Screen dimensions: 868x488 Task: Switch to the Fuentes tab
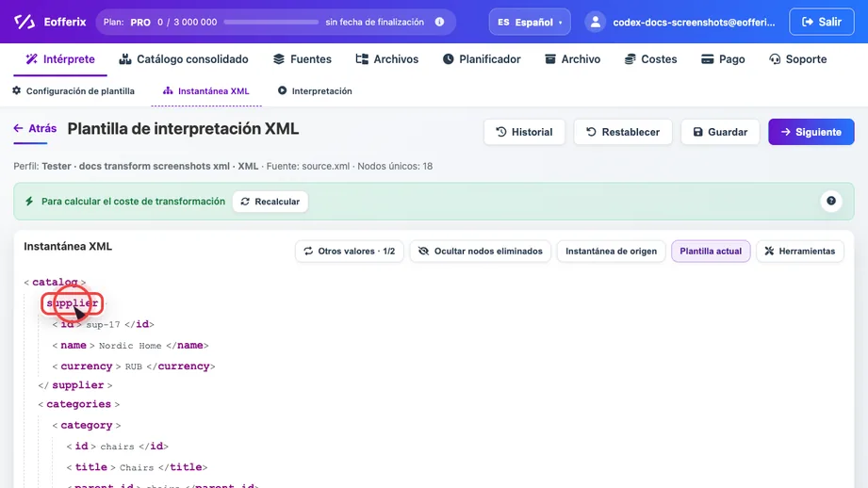coord(303,59)
